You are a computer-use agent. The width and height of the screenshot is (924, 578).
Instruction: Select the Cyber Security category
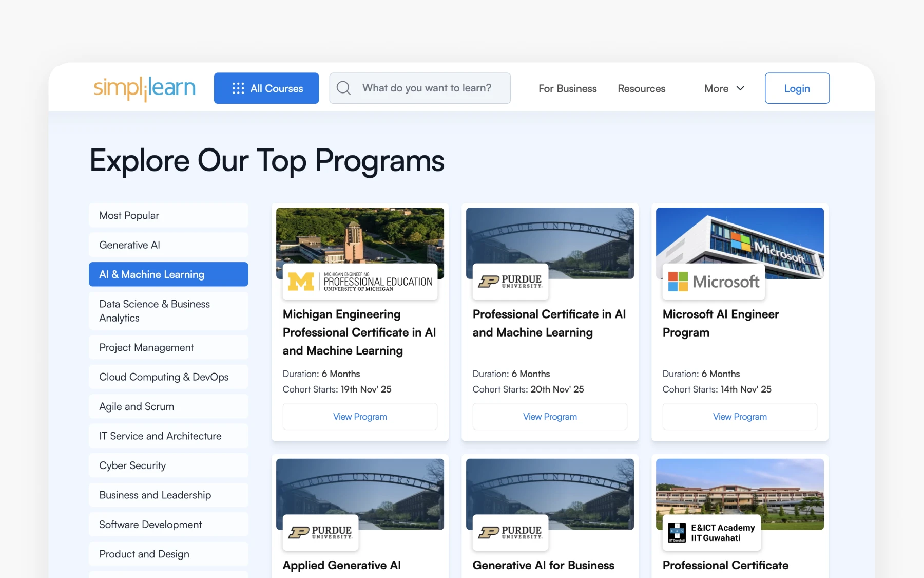point(168,465)
